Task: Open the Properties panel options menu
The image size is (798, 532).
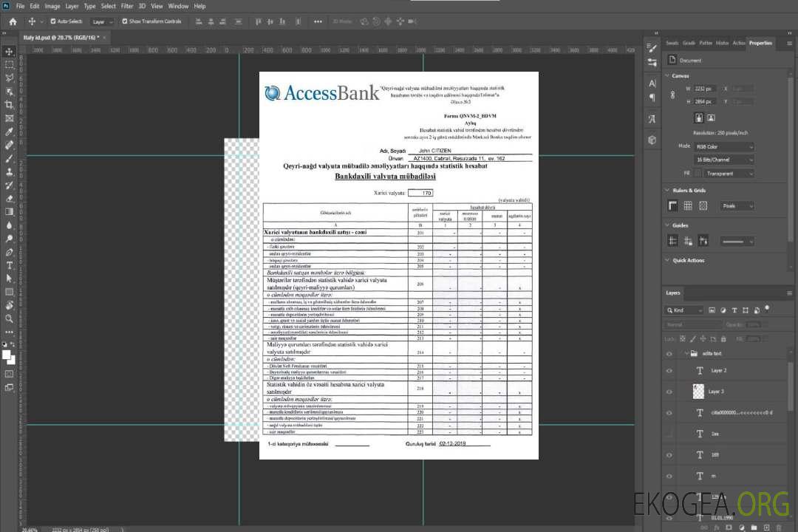Action: click(789, 44)
